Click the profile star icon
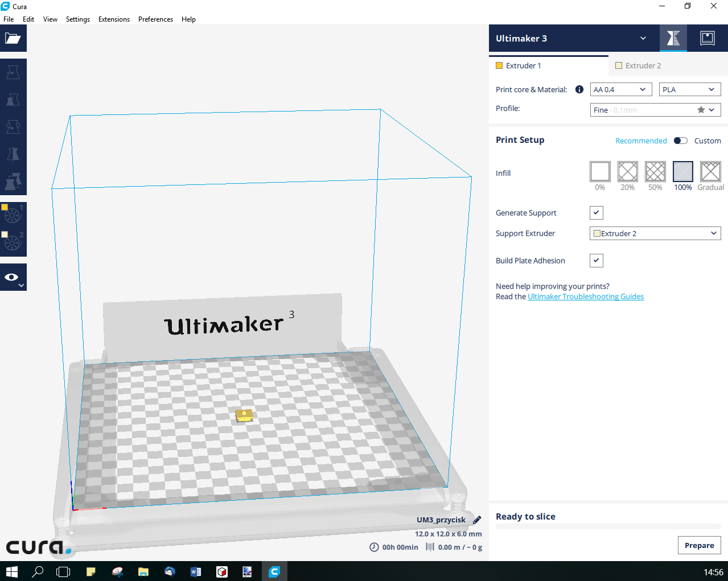Image resolution: width=728 pixels, height=581 pixels. 701,110
